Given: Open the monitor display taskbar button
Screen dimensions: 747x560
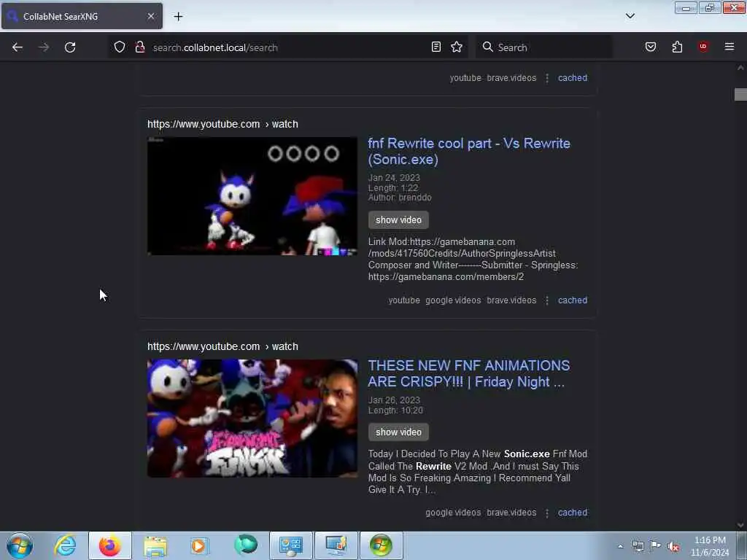Looking at the screenshot, I should [336, 545].
